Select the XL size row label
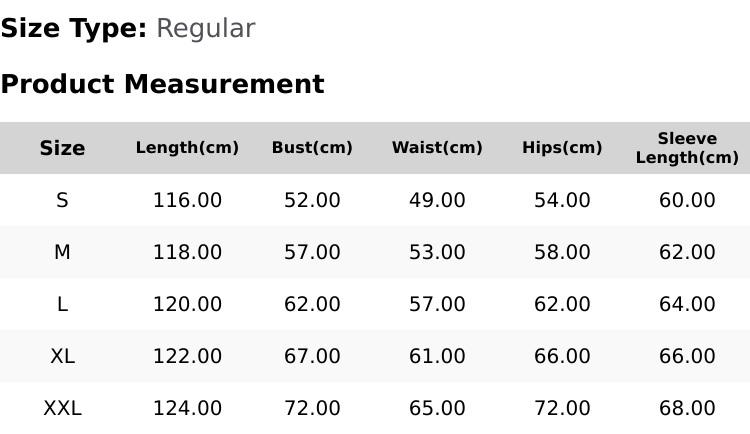 [x=62, y=356]
